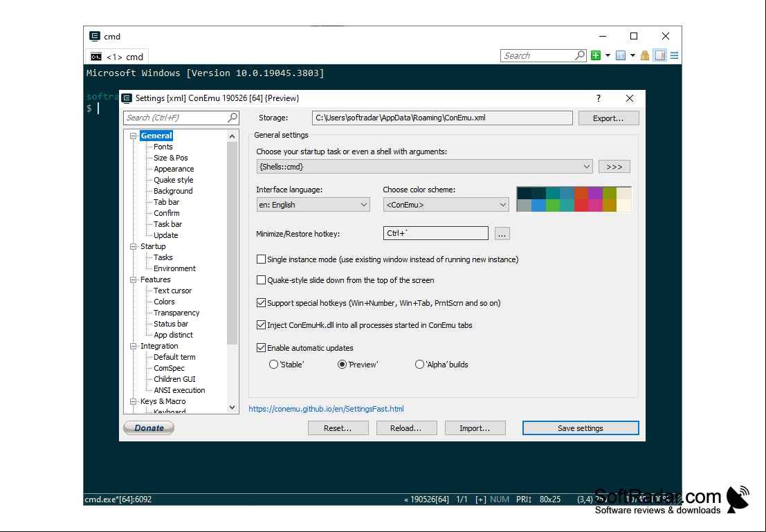Screen dimensions: 766x532
Task: Toggle the alternative buffer pane icon
Action: pyautogui.click(x=660, y=56)
